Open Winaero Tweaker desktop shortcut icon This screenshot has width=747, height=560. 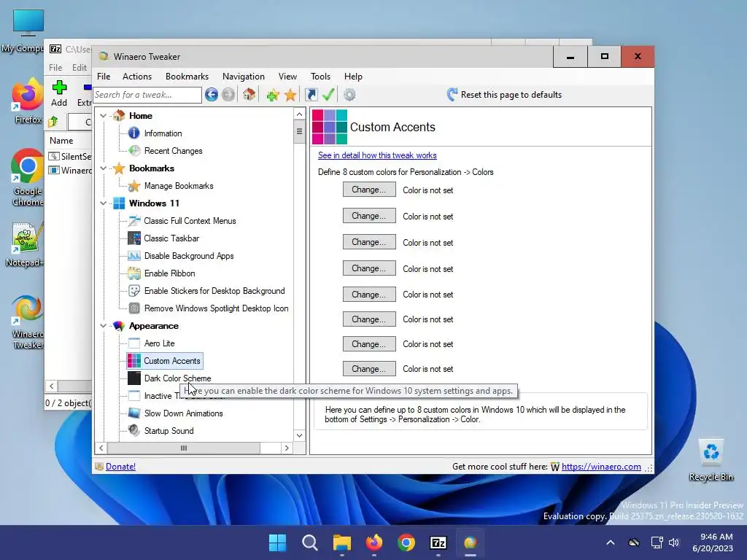click(27, 308)
